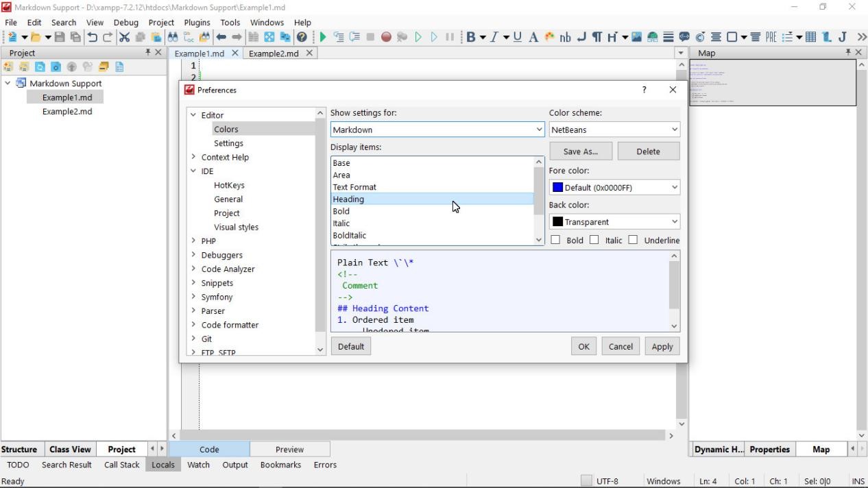Enable the Underline checkbox in Preferences
Screen dimensions: 868x488
coord(634,240)
